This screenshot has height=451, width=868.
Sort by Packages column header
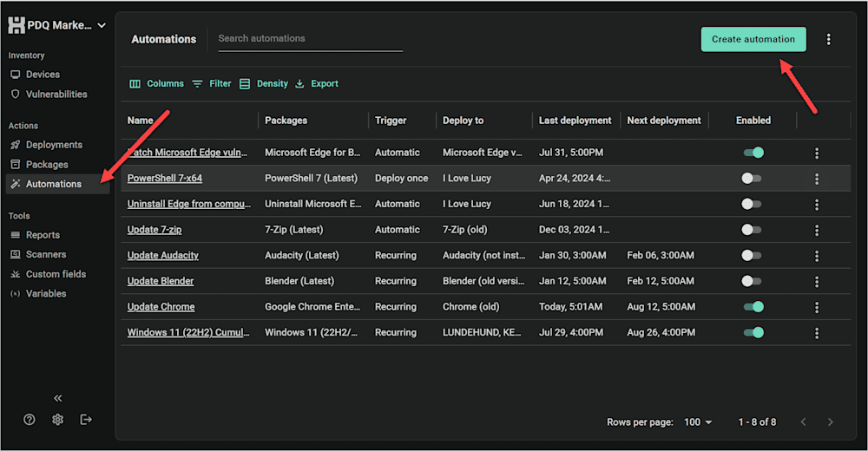[286, 120]
